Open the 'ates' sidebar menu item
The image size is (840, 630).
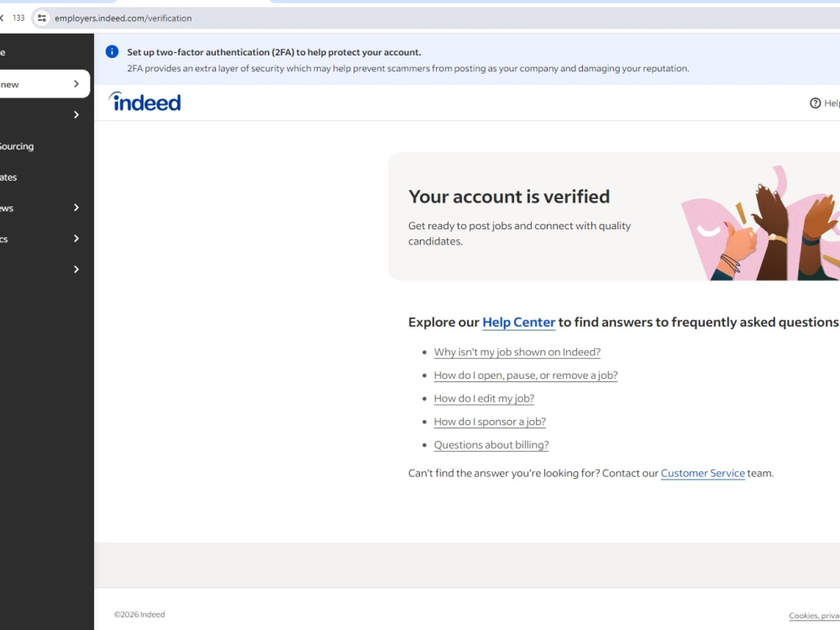8,177
